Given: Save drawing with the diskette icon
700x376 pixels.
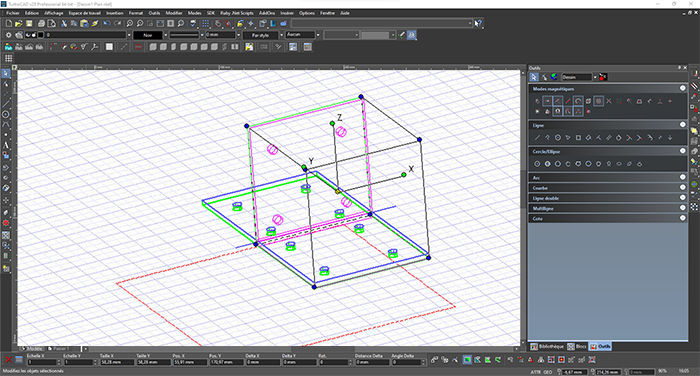Looking at the screenshot, I should [29, 23].
